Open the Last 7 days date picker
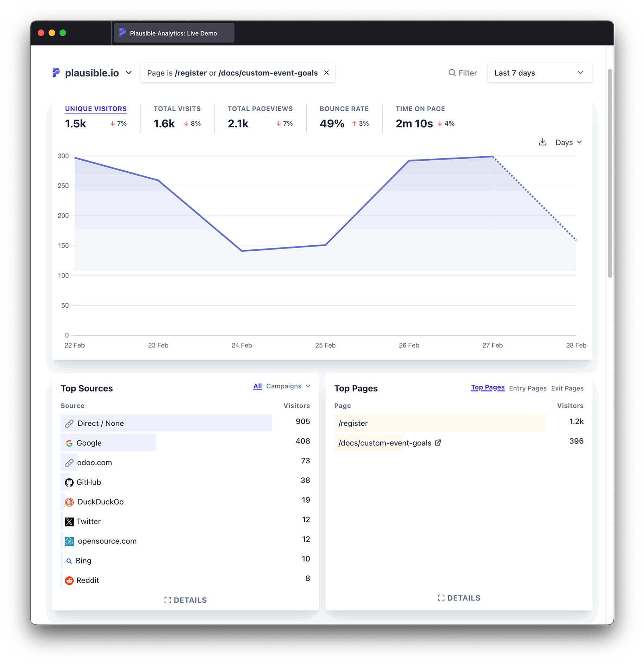Screen dimensions: 644x665 (x=539, y=73)
